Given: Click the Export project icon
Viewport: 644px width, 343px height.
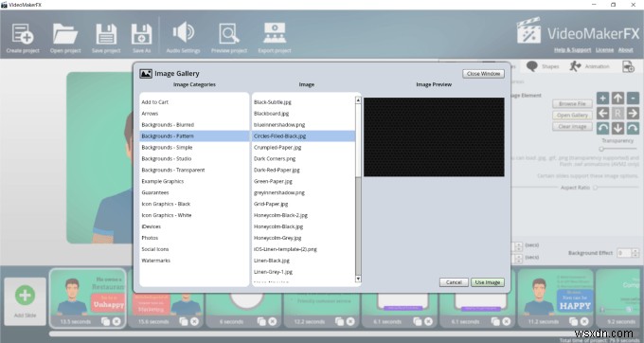Looking at the screenshot, I should click(x=275, y=33).
